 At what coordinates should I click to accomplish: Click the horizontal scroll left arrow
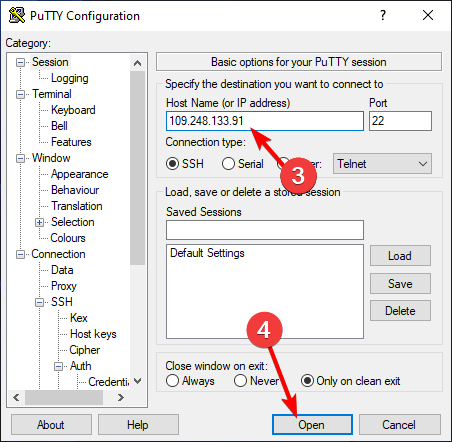click(16, 397)
